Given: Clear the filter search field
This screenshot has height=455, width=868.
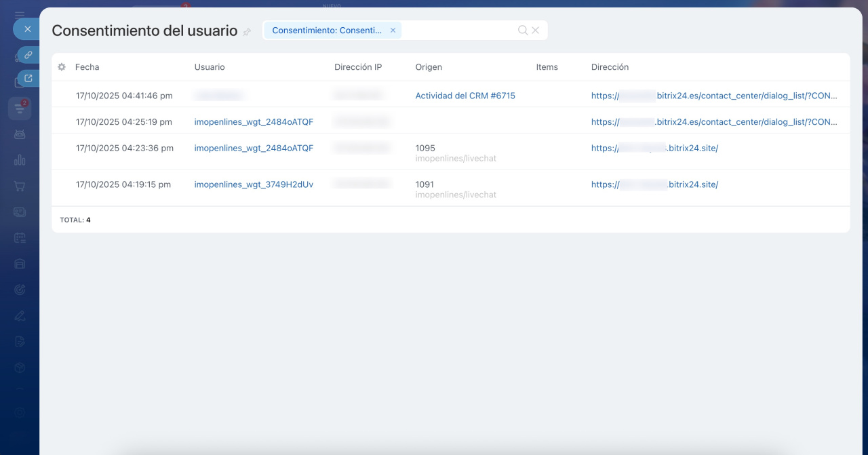Looking at the screenshot, I should (x=536, y=31).
